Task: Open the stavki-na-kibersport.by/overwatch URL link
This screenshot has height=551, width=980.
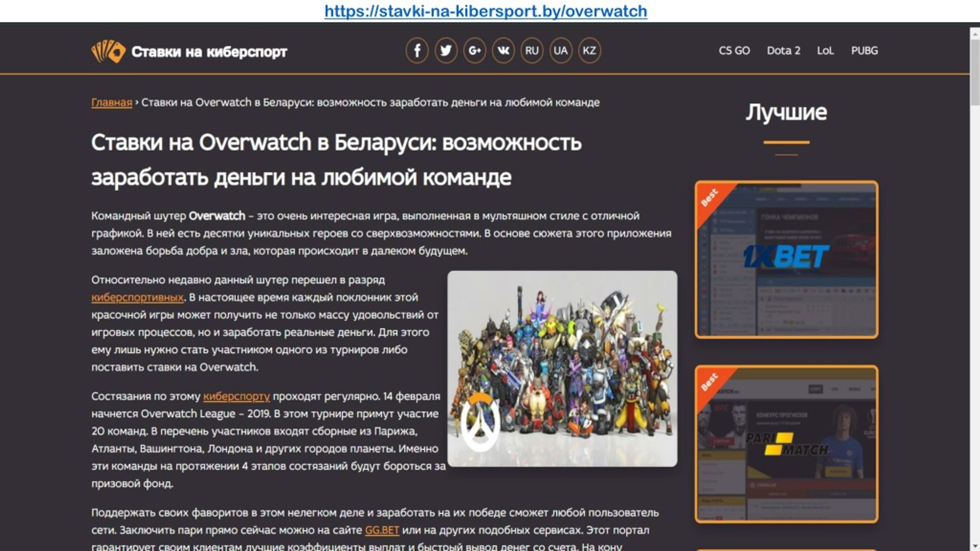Action: point(486,11)
